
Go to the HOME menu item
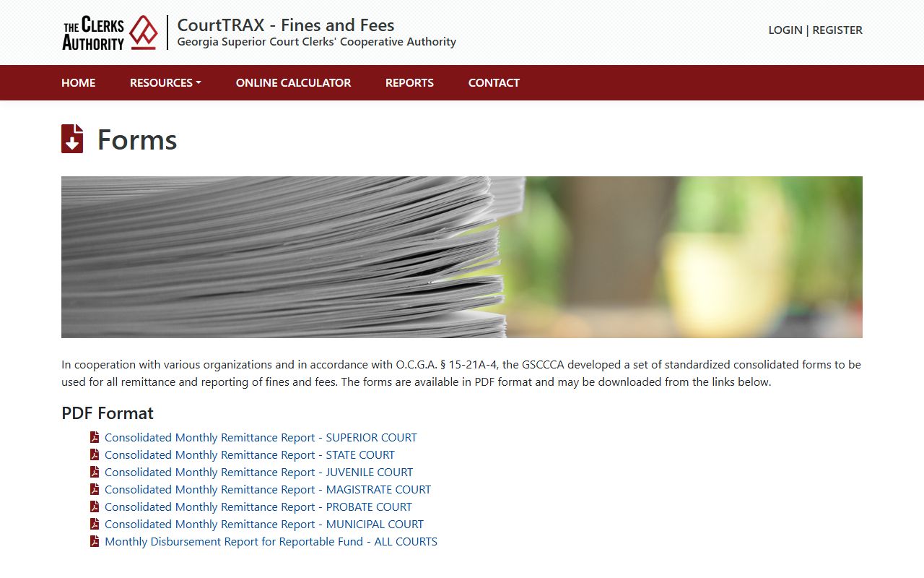(78, 82)
